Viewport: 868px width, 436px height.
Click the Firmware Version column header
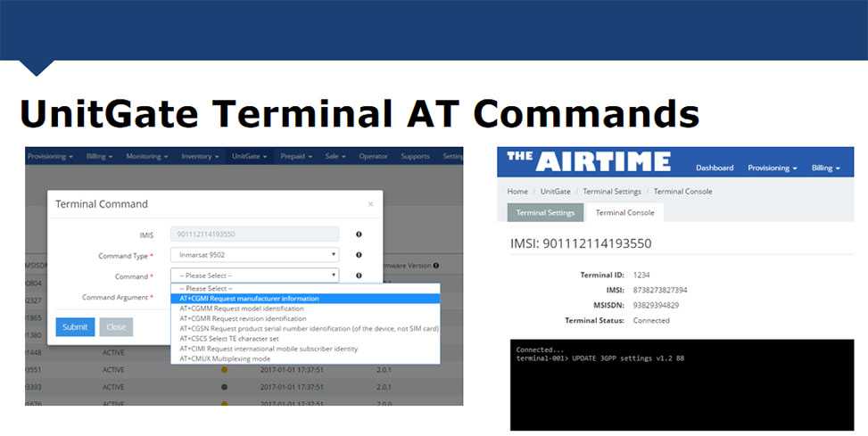[x=408, y=266]
